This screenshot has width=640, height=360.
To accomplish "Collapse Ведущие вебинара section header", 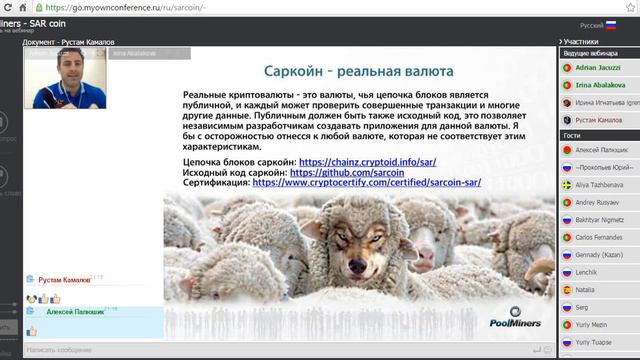I will [x=600, y=53].
